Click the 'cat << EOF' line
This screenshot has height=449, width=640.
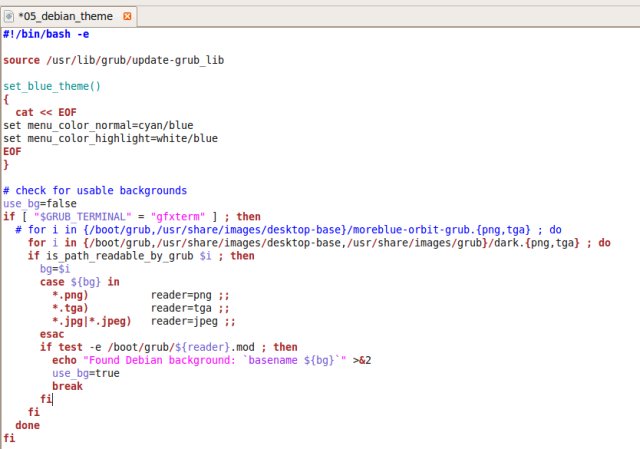(x=47, y=112)
